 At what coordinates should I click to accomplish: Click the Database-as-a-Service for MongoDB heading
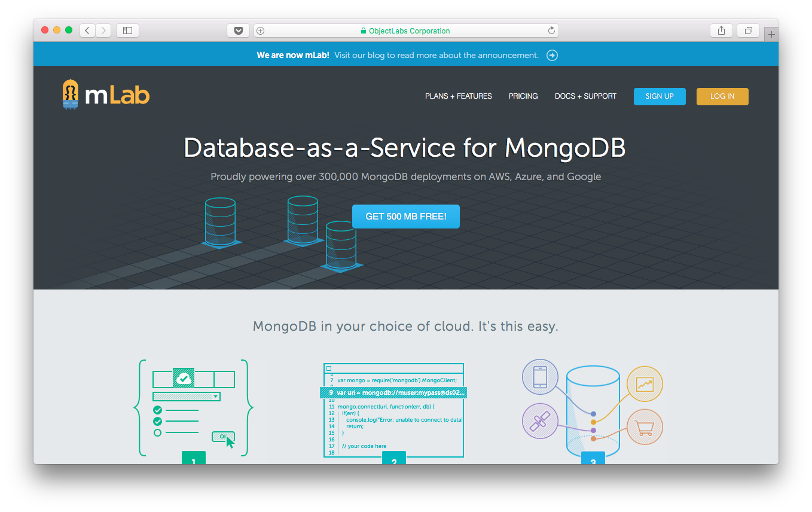pyautogui.click(x=405, y=148)
